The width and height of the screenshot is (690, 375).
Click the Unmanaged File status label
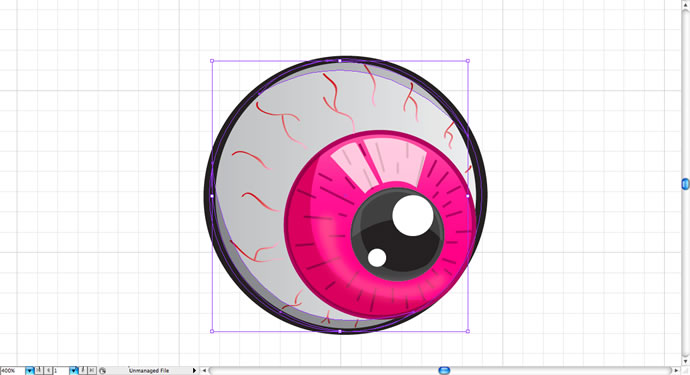point(149,371)
